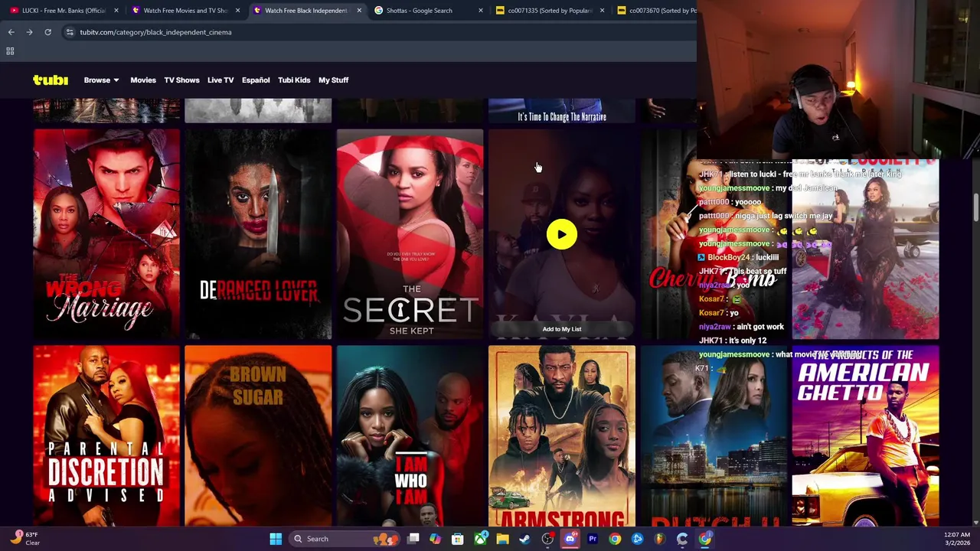Switch to the co0071335 tab

coord(550,11)
